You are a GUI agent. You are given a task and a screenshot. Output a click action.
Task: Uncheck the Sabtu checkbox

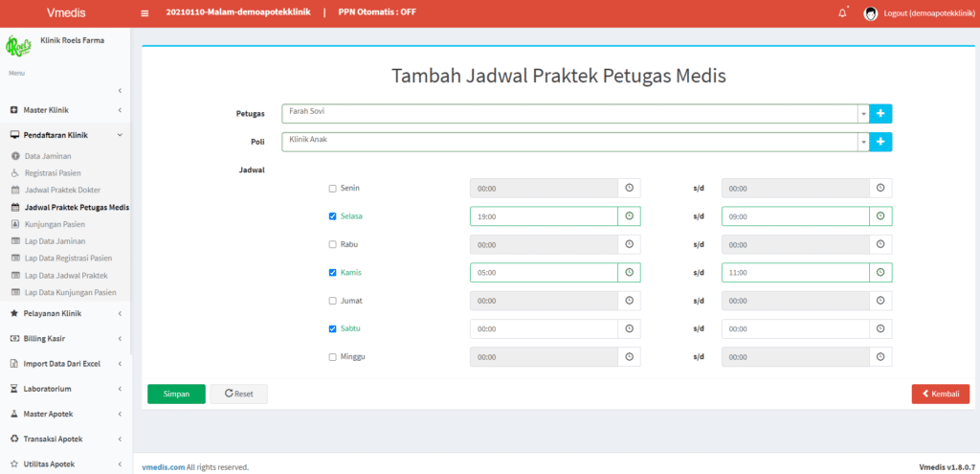point(332,328)
